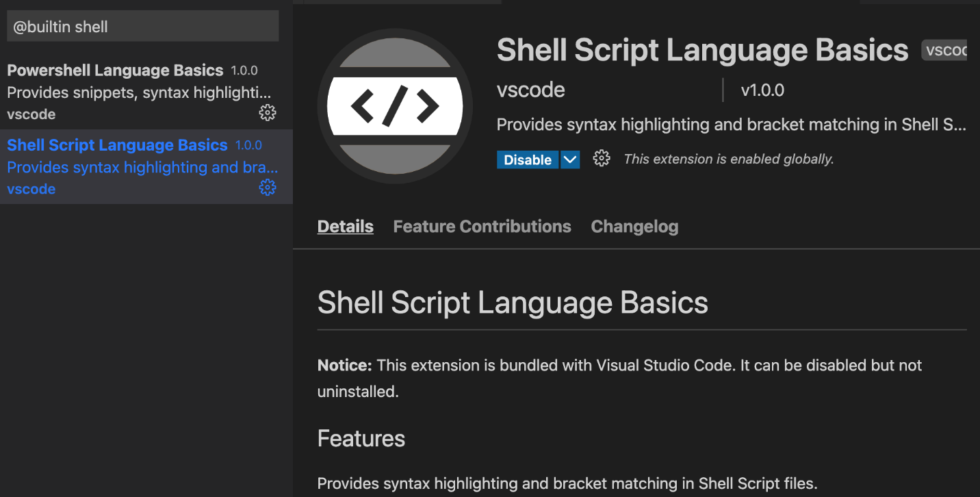Image resolution: width=980 pixels, height=497 pixels.
Task: Click vscode publisher under Shell Script list entry
Action: 31,189
